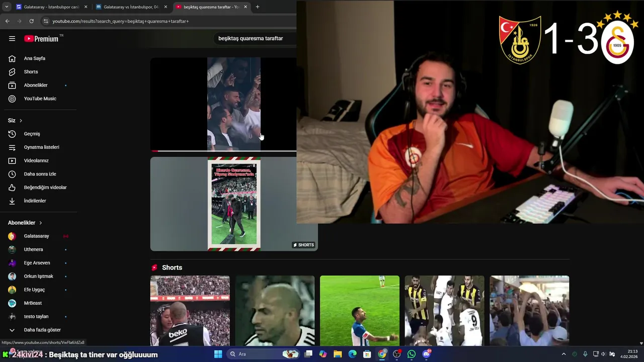Click the microphone tray icon

pyautogui.click(x=585, y=354)
